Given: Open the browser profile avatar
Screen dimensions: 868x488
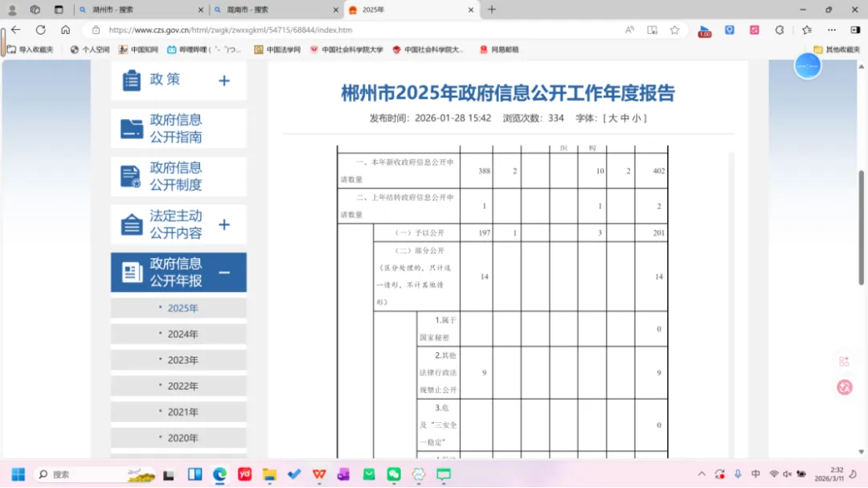Looking at the screenshot, I should (x=12, y=10).
